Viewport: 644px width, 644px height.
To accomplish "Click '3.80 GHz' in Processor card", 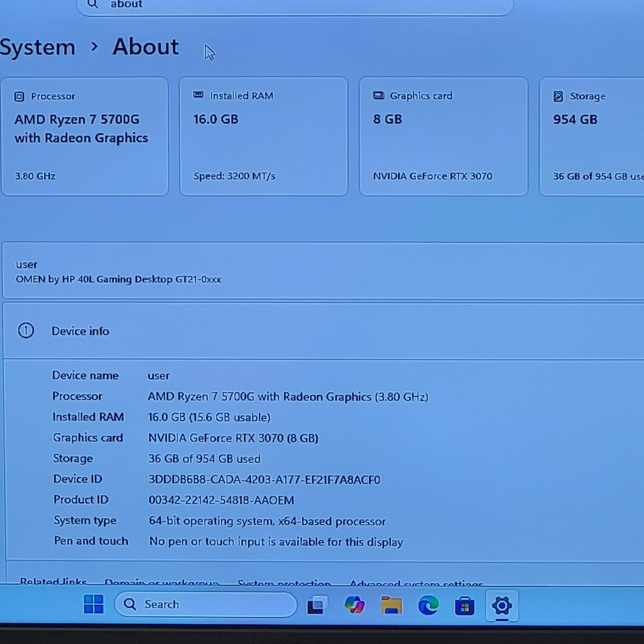I will 35,176.
